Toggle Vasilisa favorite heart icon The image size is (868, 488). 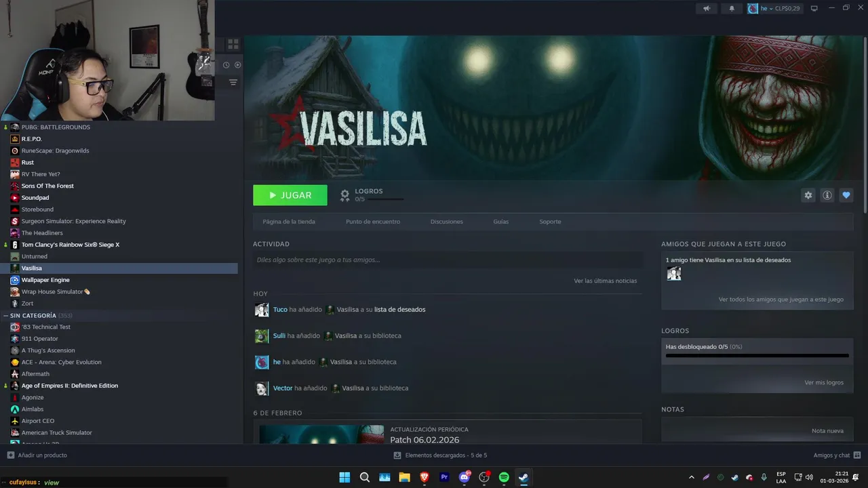[x=846, y=195]
